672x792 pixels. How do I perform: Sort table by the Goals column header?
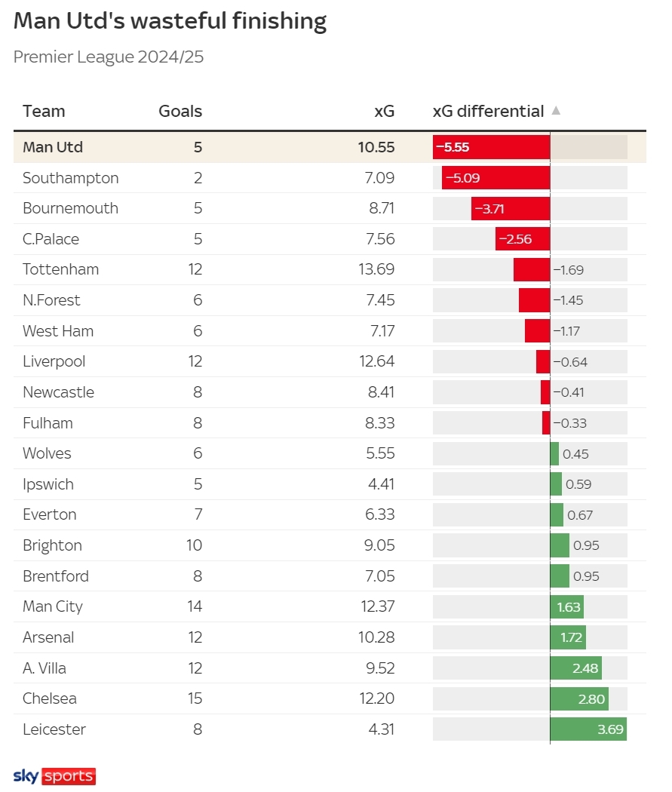click(x=180, y=111)
